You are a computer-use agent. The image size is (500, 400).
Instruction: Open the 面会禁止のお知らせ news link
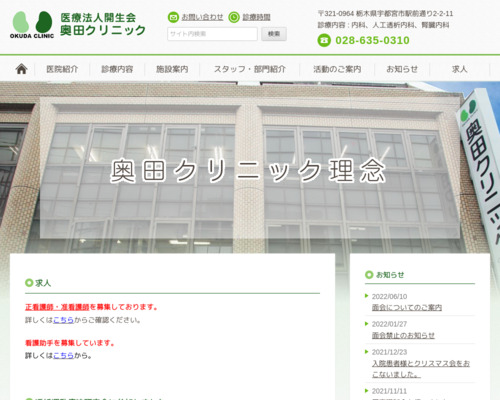coord(403,335)
